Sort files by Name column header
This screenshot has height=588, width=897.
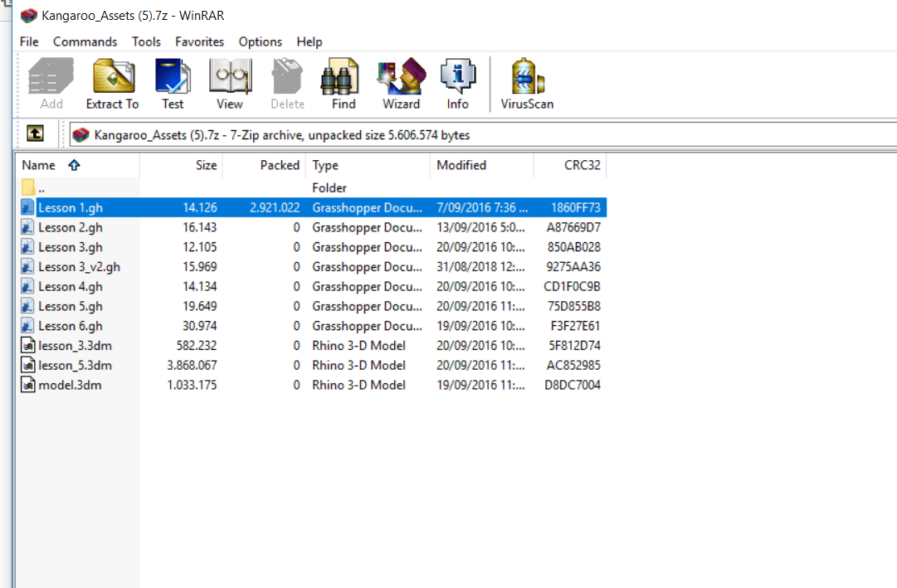(x=78, y=165)
